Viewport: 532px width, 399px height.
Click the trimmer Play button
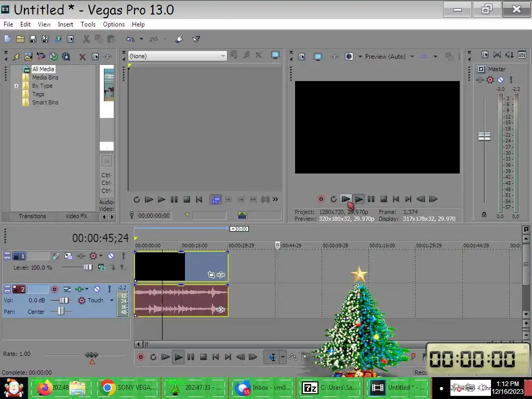pos(162,199)
